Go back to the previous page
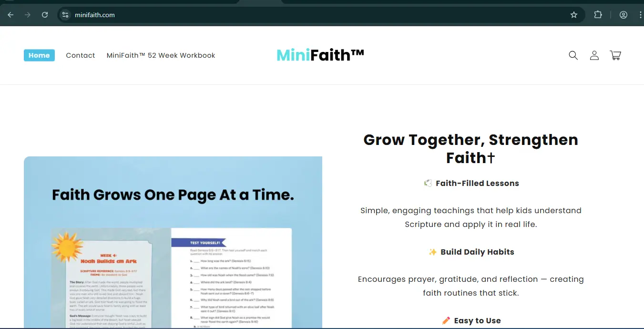The width and height of the screenshot is (644, 329). point(10,15)
